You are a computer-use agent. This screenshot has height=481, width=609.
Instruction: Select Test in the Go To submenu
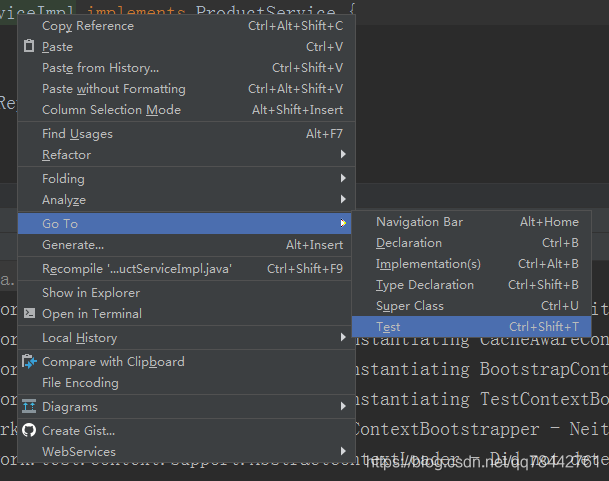tap(388, 327)
